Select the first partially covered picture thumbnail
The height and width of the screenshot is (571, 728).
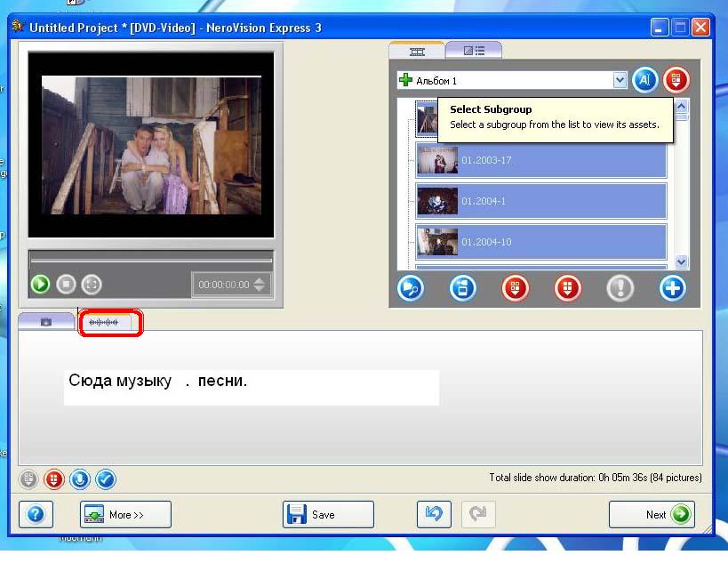[x=427, y=119]
